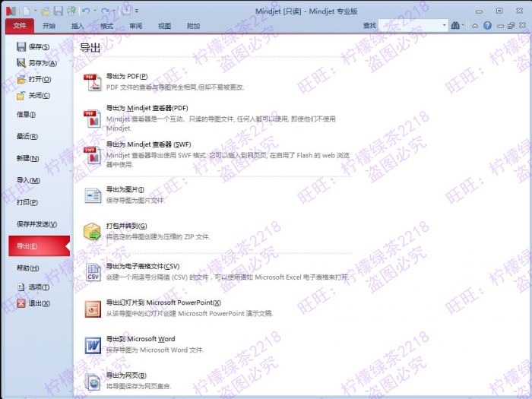Click the Microsoft Word W icon

pyautogui.click(x=93, y=345)
